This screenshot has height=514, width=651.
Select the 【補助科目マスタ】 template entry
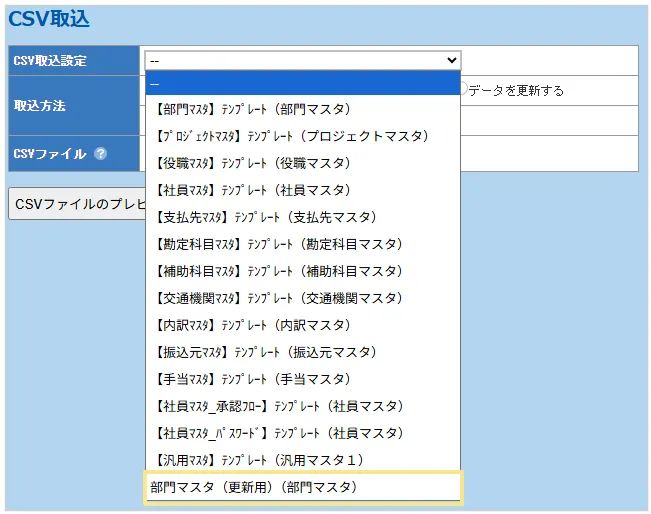pos(302,271)
